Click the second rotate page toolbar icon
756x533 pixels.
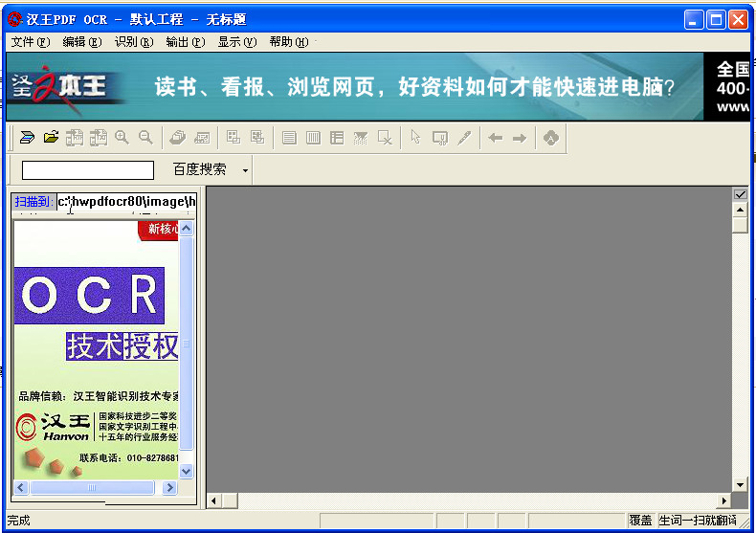click(x=99, y=138)
